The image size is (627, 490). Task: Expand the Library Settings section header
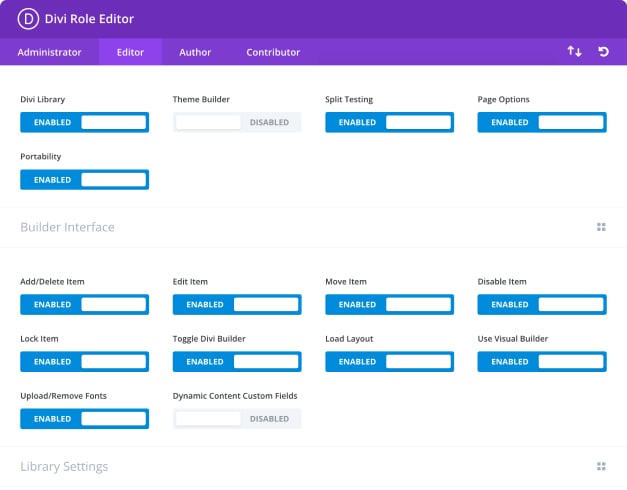pyautogui.click(x=64, y=466)
